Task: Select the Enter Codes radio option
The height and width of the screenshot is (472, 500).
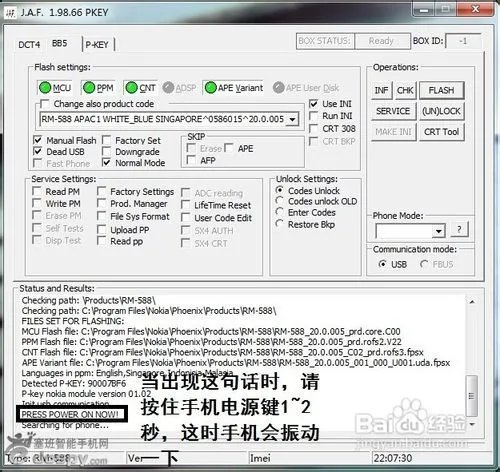Action: [x=280, y=212]
